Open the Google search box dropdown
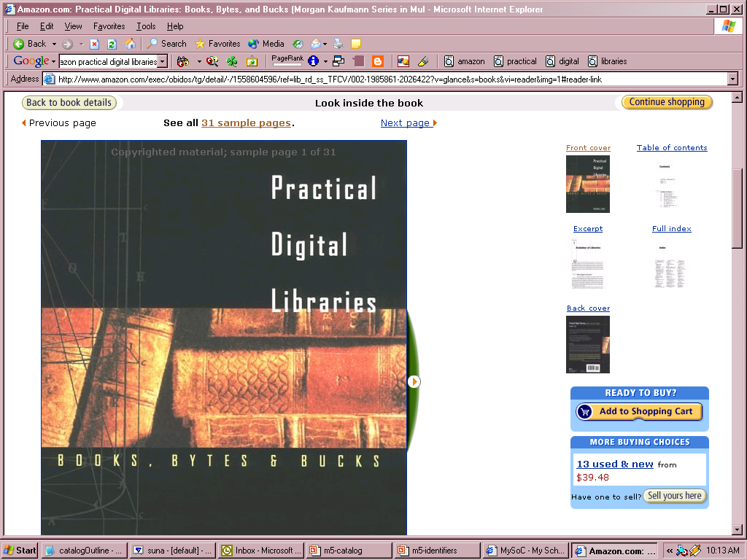Screen dimensions: 747x560 (162, 62)
